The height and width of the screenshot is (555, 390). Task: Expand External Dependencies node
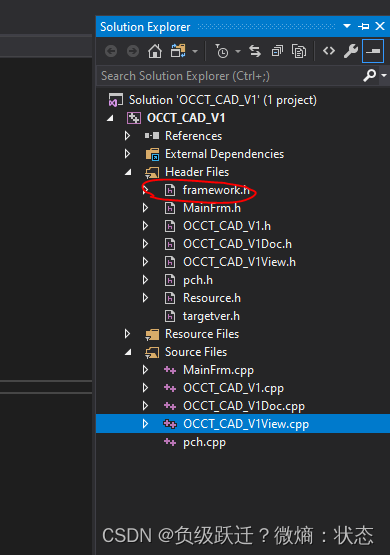pos(128,154)
